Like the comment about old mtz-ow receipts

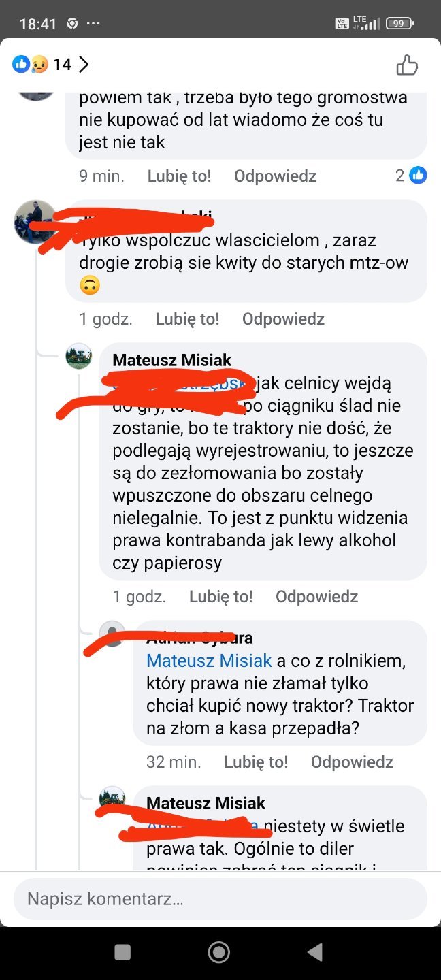tap(187, 319)
